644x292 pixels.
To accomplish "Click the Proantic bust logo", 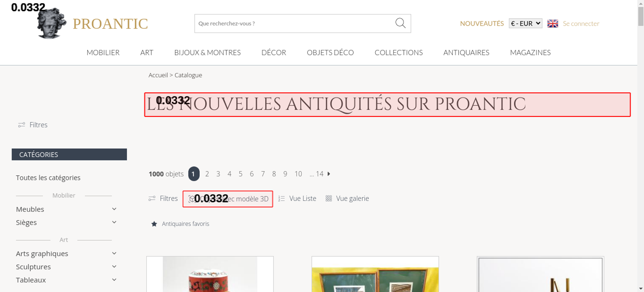I will (x=52, y=23).
